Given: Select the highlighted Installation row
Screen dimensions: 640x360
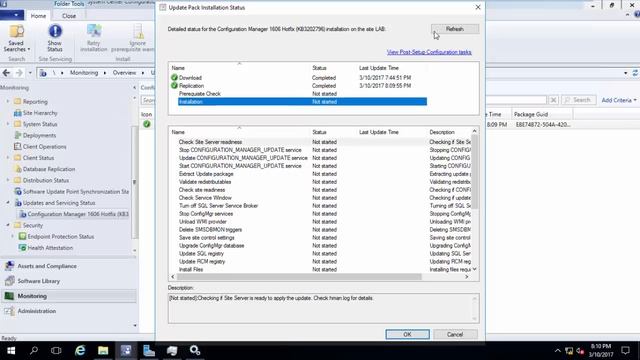Looking at the screenshot, I should click(x=302, y=102).
